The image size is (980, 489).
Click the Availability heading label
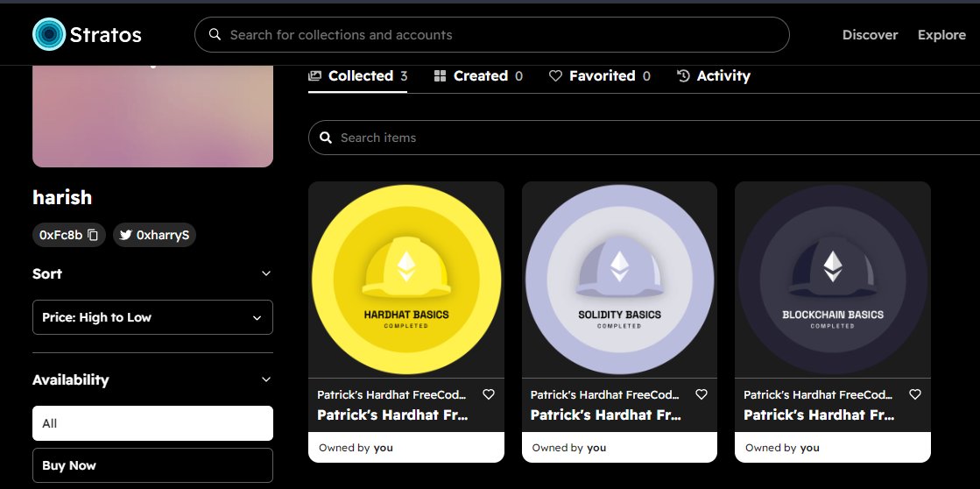71,379
